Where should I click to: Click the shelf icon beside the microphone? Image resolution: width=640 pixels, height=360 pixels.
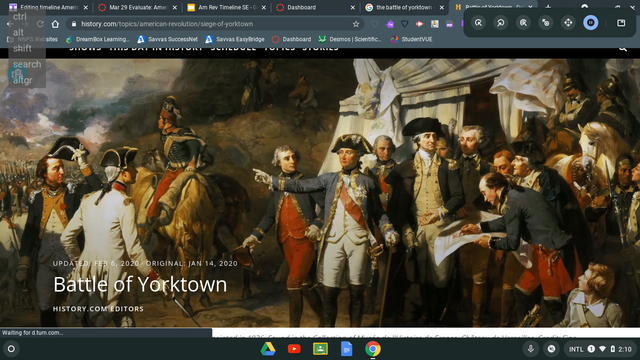tap(551, 349)
